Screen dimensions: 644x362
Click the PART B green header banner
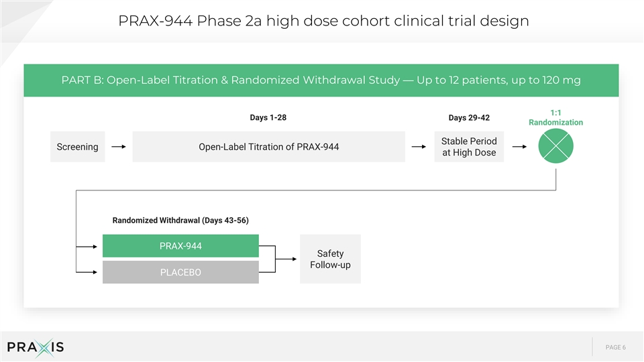coord(321,80)
